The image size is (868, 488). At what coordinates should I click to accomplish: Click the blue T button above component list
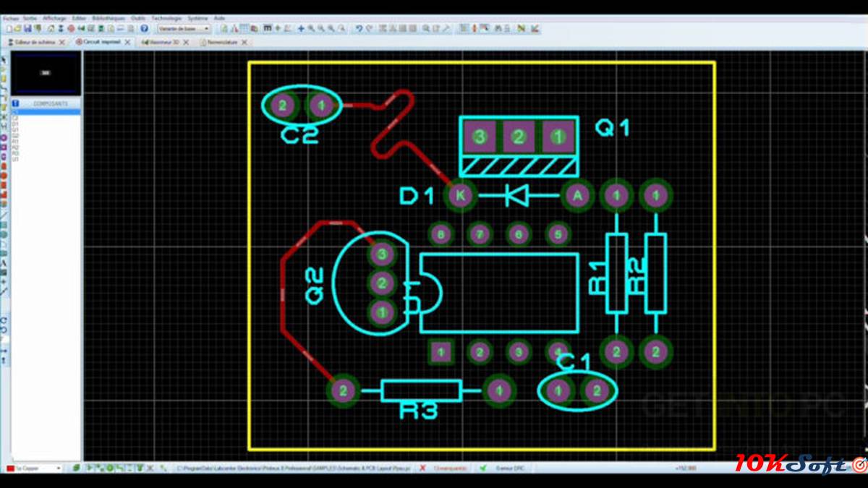pyautogui.click(x=15, y=103)
